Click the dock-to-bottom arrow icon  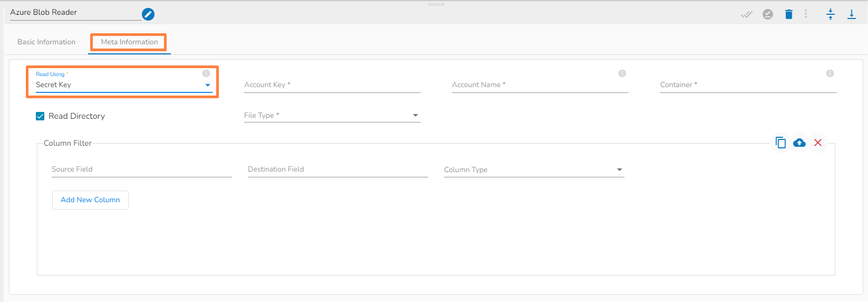pos(852,14)
